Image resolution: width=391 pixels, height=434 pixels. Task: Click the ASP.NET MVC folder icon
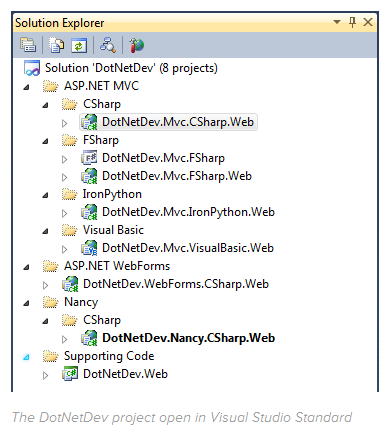tap(51, 86)
